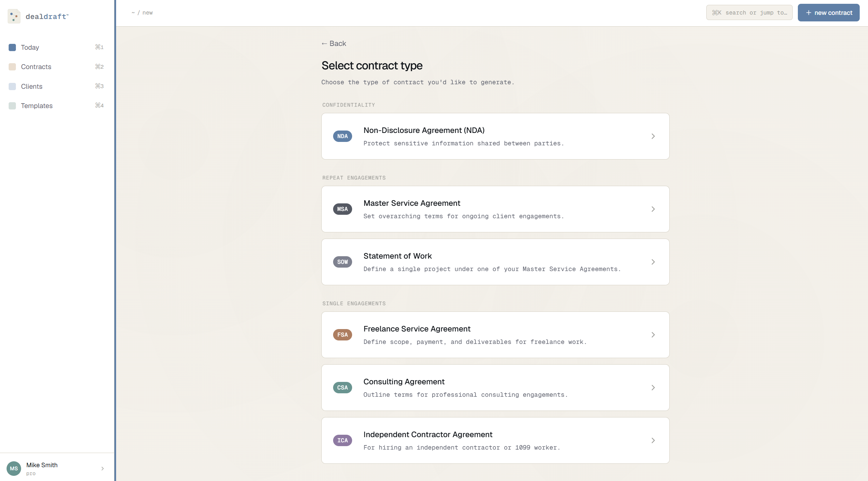Open Today in the sidebar
The width and height of the screenshot is (868, 481).
56,47
